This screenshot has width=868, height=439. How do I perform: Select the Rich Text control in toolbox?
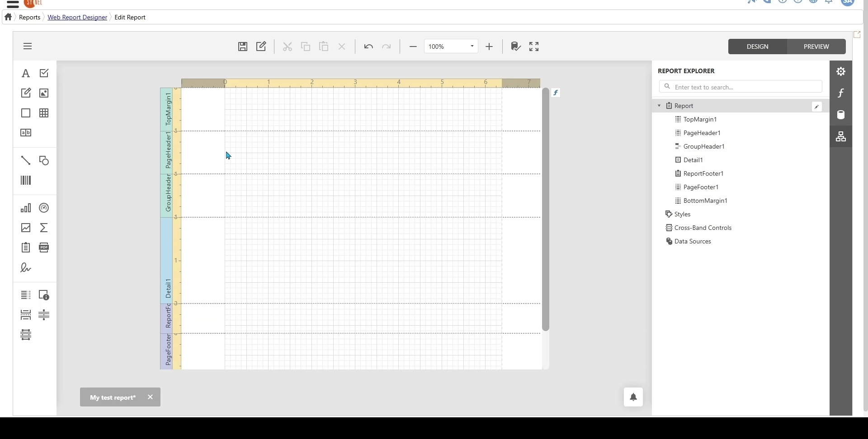point(26,93)
